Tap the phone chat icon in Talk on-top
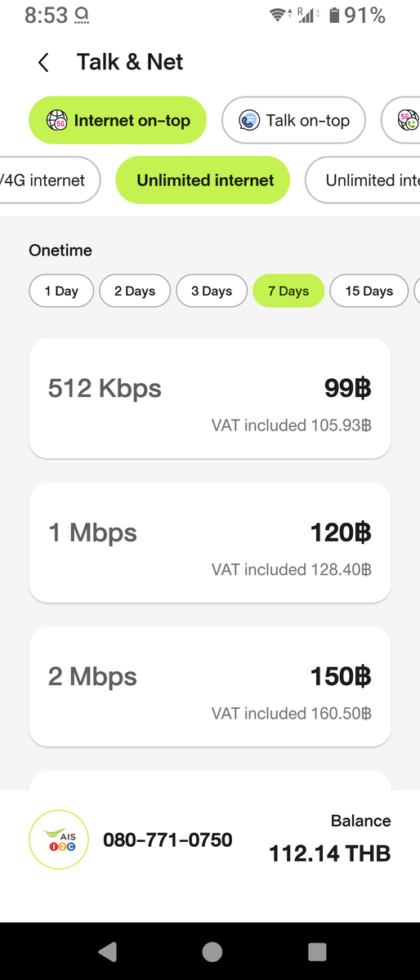 (x=249, y=121)
